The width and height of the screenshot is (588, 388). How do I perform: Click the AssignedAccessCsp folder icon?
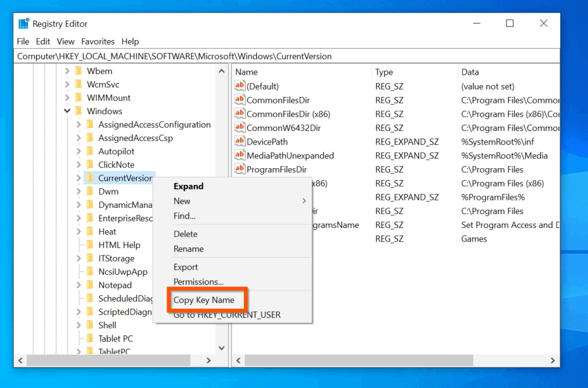[90, 138]
